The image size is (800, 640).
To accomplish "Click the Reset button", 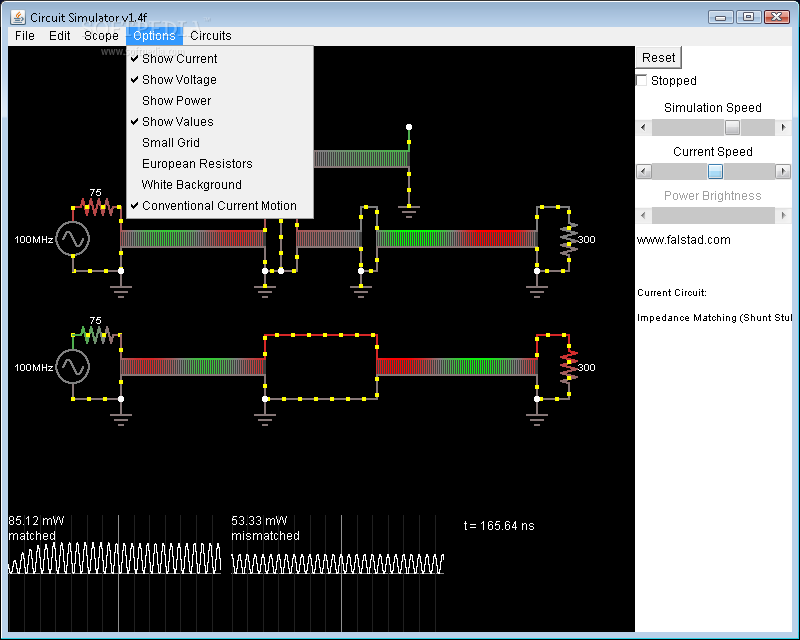I will click(658, 58).
